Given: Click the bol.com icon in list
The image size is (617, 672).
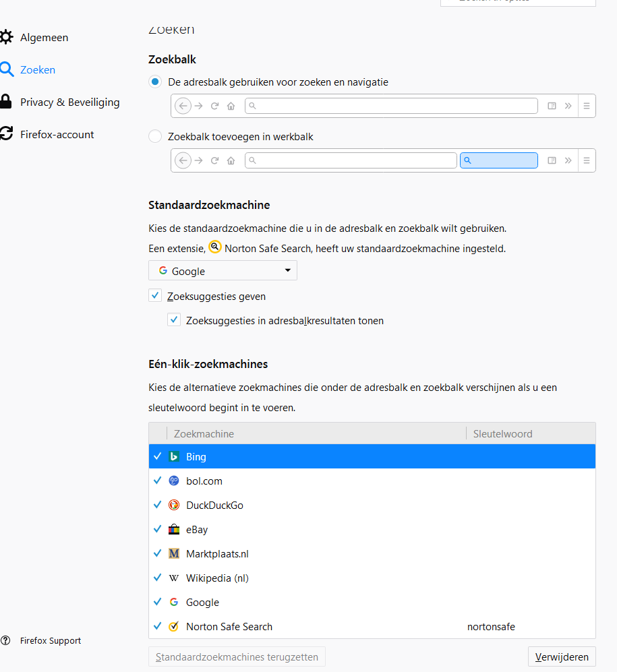Looking at the screenshot, I should click(x=174, y=481).
